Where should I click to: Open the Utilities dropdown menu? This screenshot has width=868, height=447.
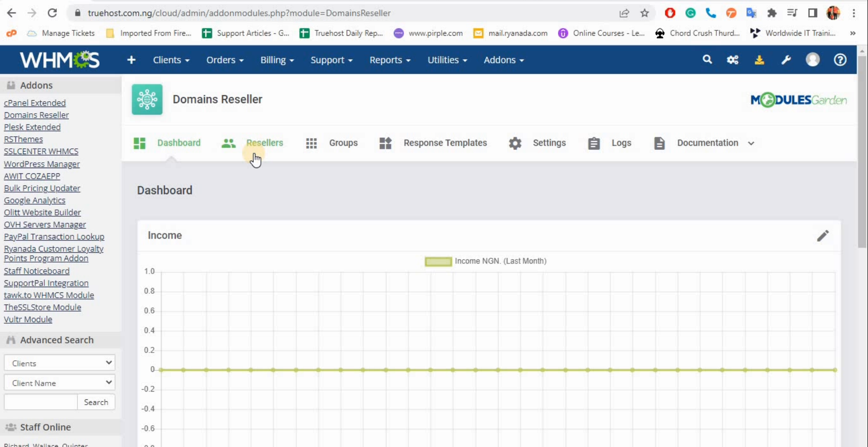click(447, 60)
